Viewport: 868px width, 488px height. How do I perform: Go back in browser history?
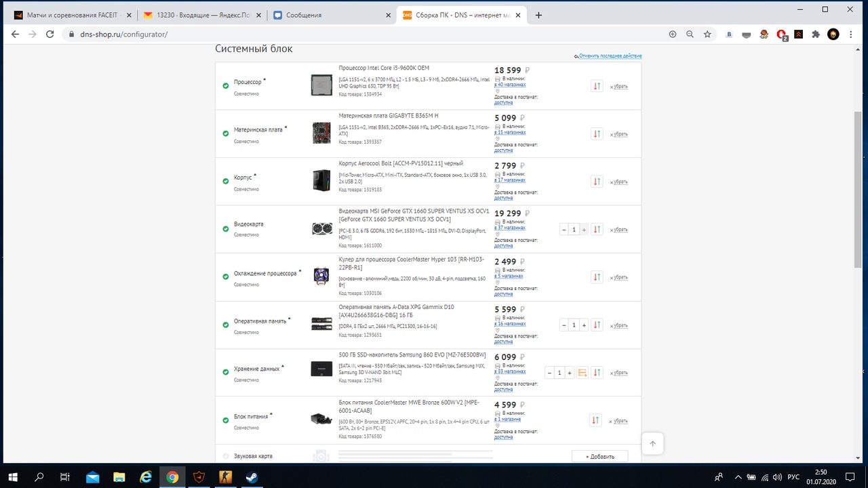click(15, 34)
